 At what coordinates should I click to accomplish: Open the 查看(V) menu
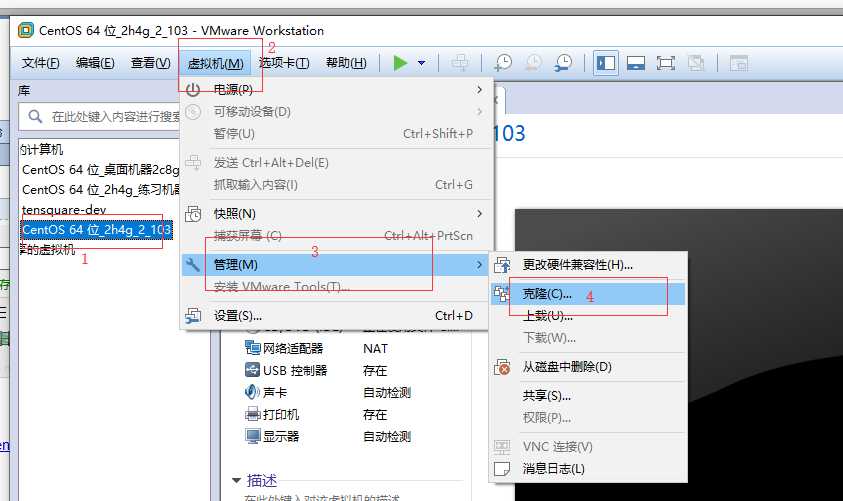click(x=151, y=63)
